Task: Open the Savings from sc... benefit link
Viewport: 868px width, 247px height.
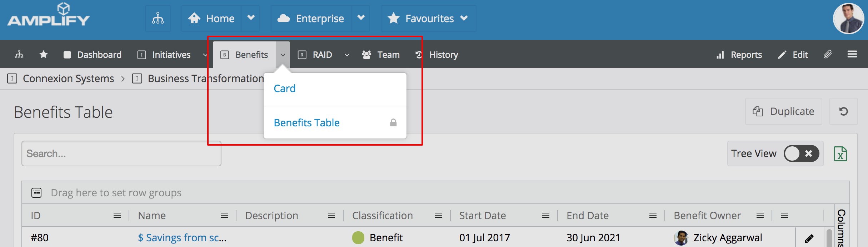Action: [182, 238]
